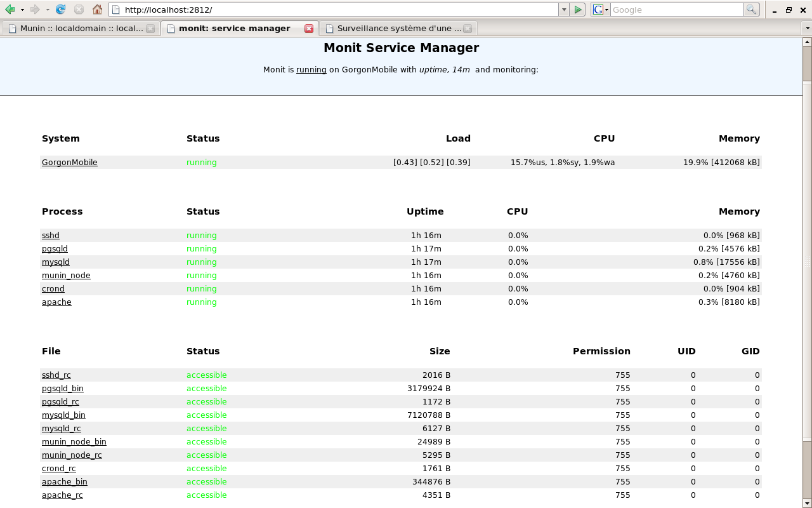Click the browser Back arrow button
Image resolution: width=812 pixels, height=508 pixels.
(10, 10)
